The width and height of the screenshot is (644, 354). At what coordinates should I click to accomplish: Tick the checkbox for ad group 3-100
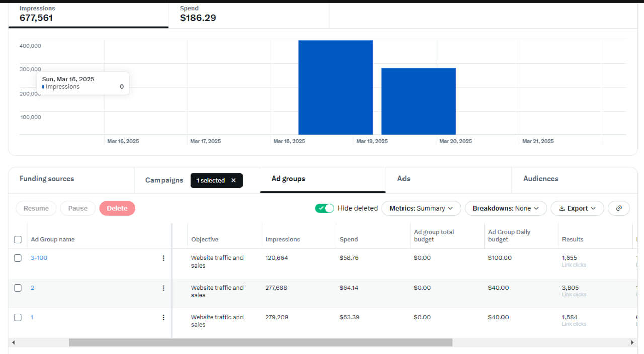pos(18,258)
